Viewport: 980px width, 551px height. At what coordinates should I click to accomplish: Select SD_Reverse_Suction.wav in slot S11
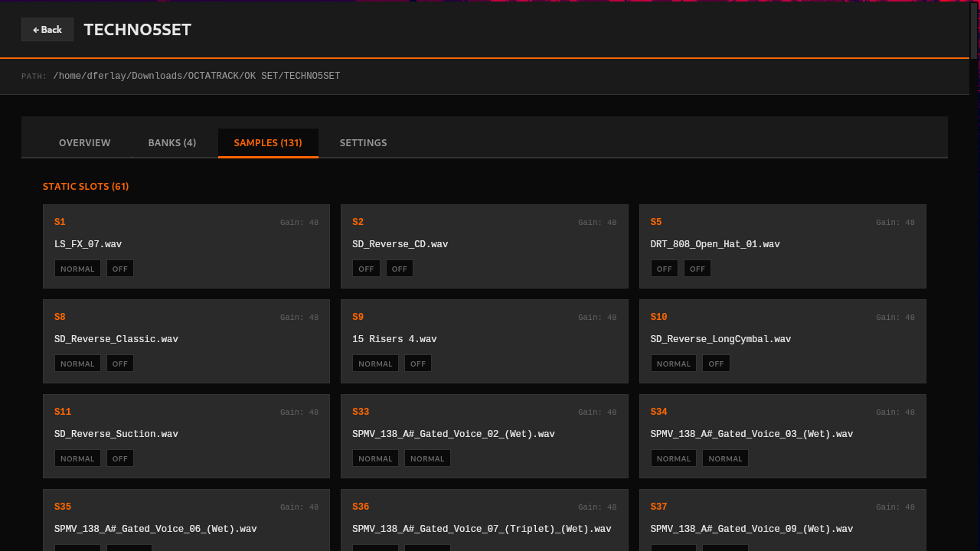click(116, 435)
